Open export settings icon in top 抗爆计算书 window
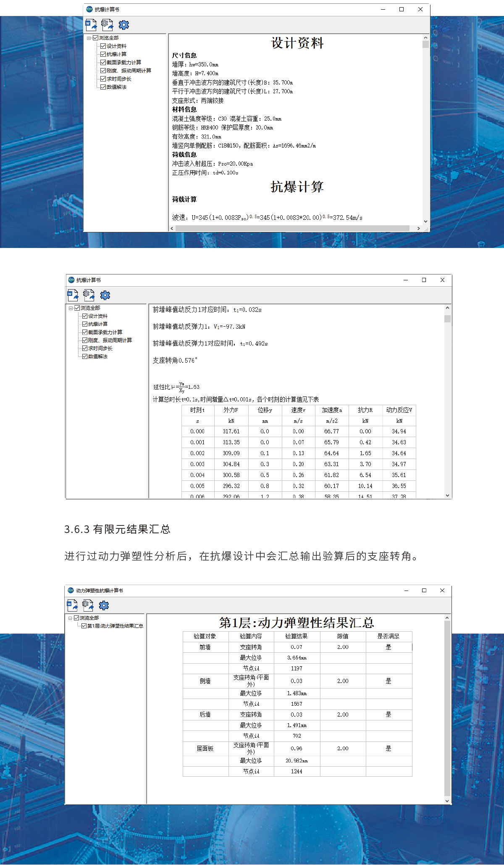The height and width of the screenshot is (865, 504). [107, 25]
